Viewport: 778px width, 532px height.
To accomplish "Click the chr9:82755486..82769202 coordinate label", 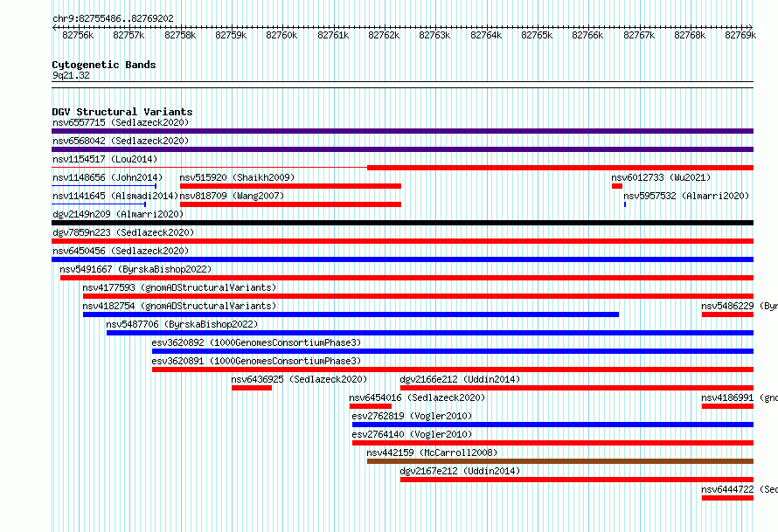I will pyautogui.click(x=113, y=18).
